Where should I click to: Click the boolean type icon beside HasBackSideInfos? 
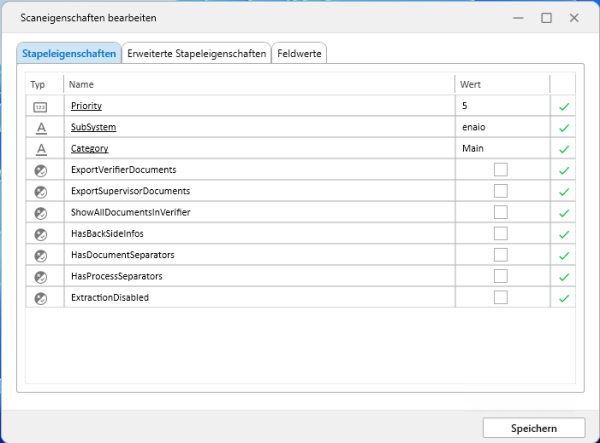coord(41,234)
